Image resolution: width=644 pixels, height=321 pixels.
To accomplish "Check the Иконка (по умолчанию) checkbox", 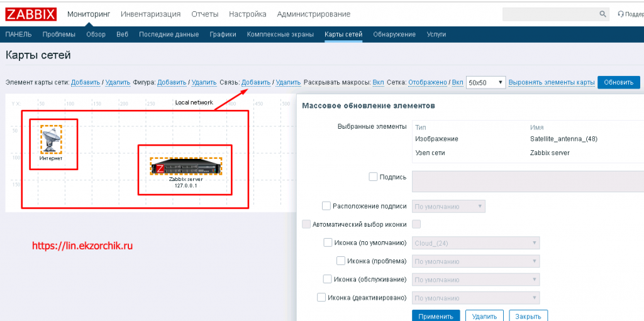I will click(x=328, y=242).
